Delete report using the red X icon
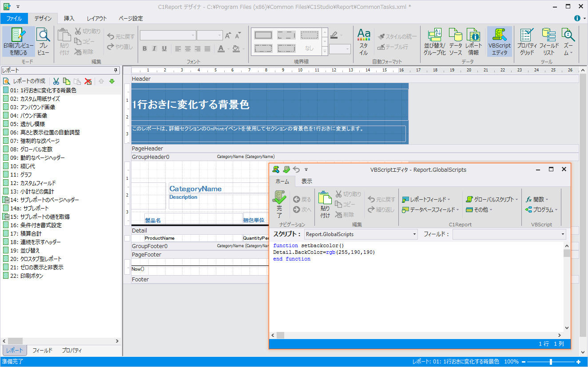Viewport: 588px width, 367px height. pos(88,81)
